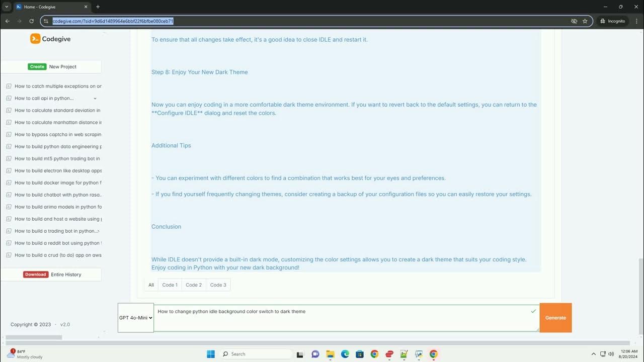644x362 pixels.
Task: Open 'How to build arima models in python'
Action: pos(58,207)
